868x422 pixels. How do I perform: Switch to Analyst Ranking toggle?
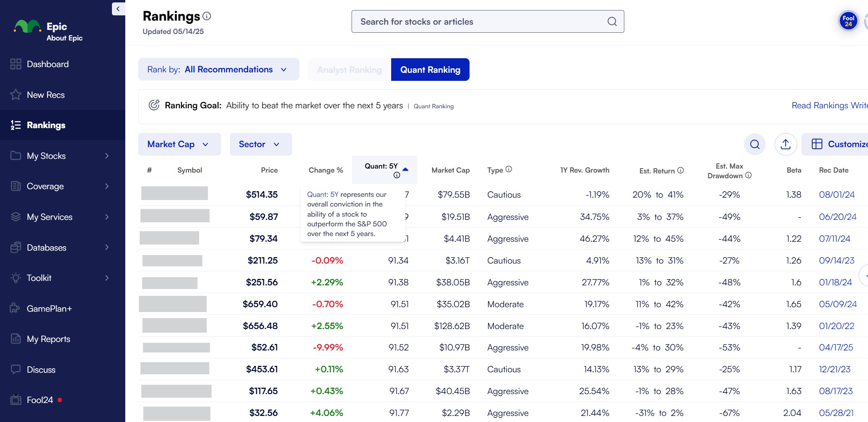[349, 70]
